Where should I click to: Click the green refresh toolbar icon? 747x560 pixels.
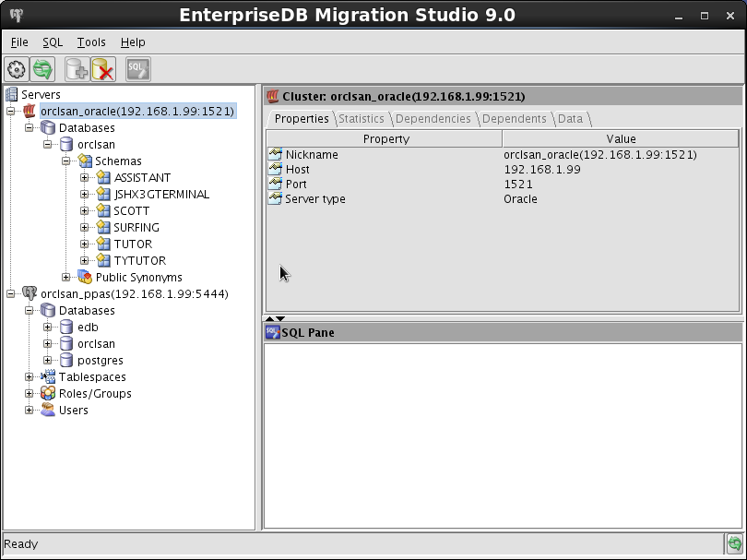tap(42, 69)
